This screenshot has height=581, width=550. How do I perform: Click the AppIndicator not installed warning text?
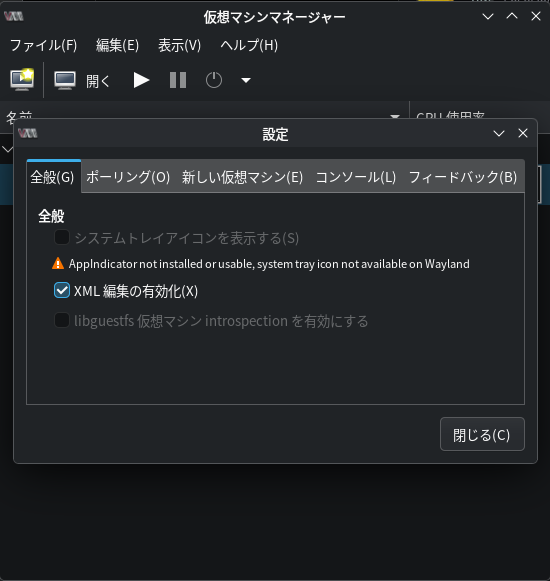pos(269,264)
